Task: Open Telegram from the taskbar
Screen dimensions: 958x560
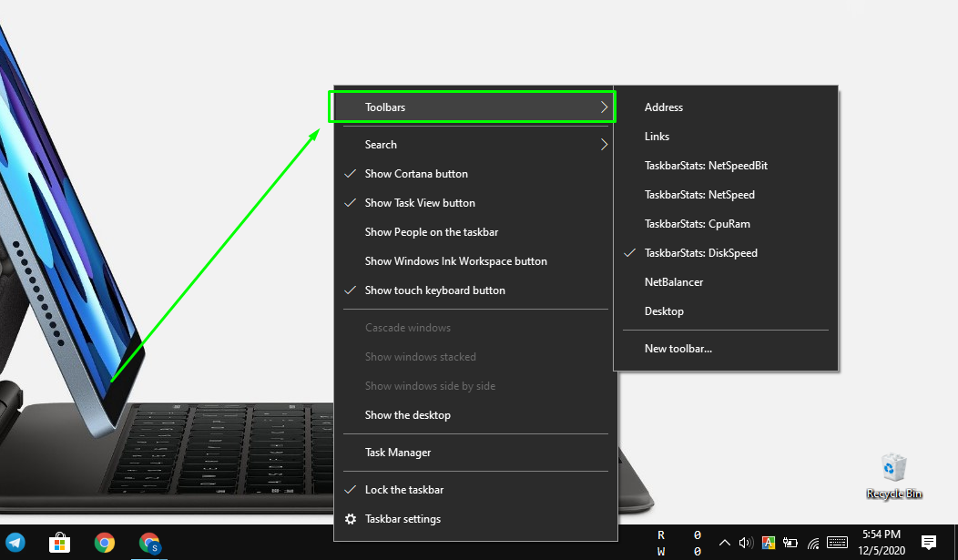Action: click(x=15, y=544)
